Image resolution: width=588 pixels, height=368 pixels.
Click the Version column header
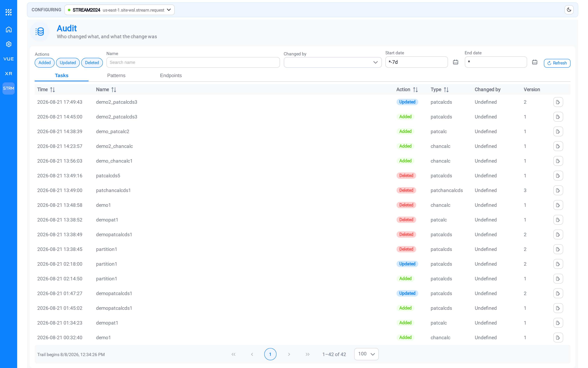pos(532,90)
